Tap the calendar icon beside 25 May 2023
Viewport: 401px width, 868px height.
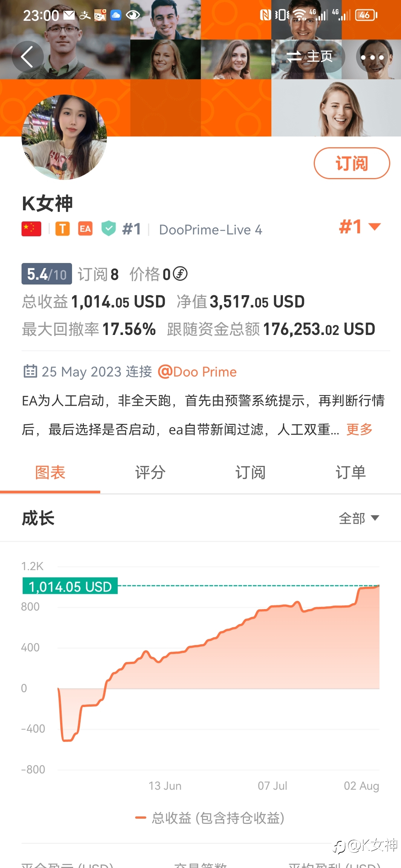30,371
